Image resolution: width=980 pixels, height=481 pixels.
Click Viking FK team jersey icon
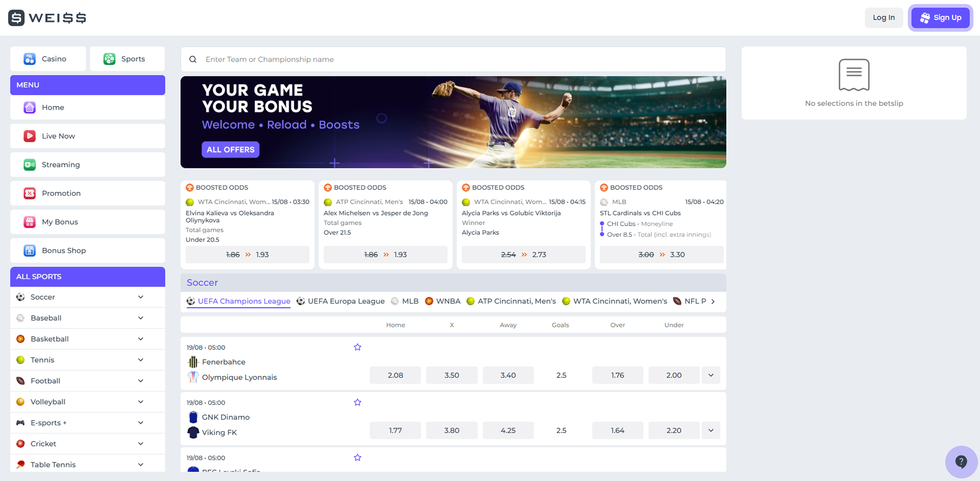(x=193, y=432)
